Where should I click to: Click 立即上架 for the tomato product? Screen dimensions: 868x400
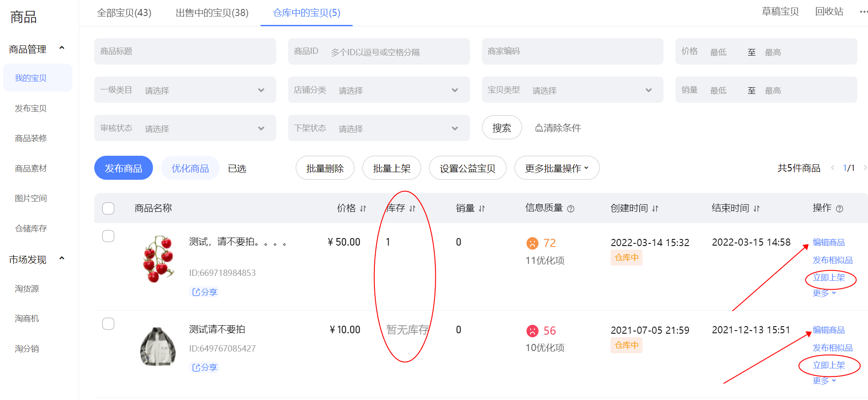[829, 278]
